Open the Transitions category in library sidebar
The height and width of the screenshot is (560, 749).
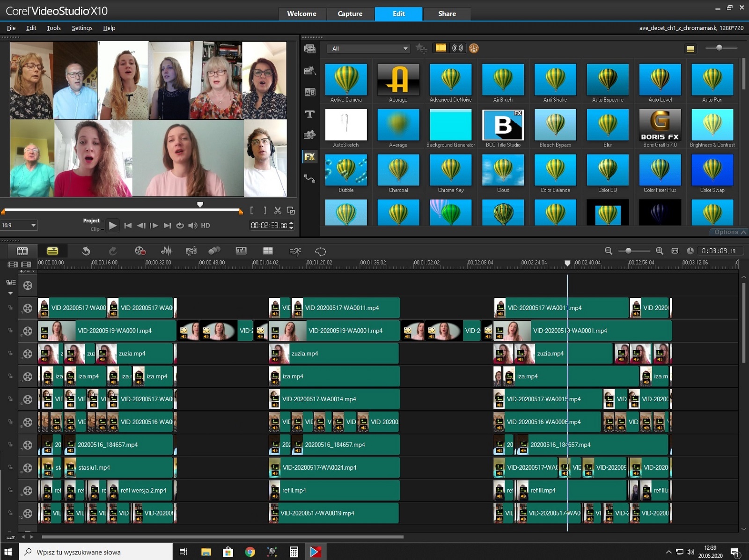coord(309,92)
